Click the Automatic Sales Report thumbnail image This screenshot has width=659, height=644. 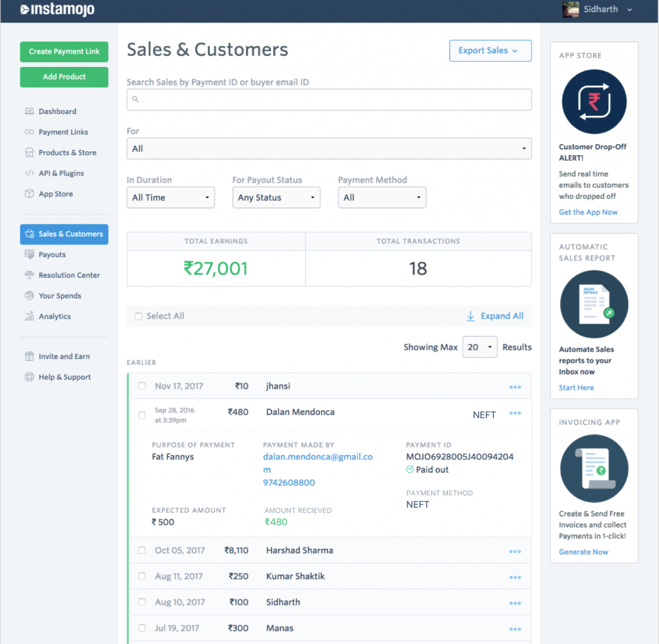tap(593, 305)
